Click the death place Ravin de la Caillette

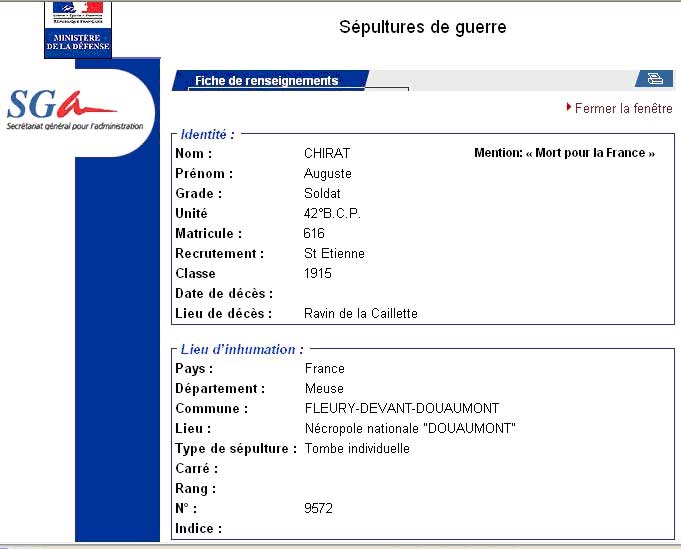tap(360, 313)
